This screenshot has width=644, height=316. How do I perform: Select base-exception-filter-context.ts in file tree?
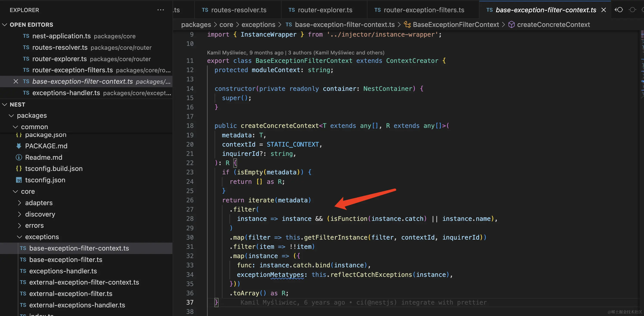pos(86,248)
